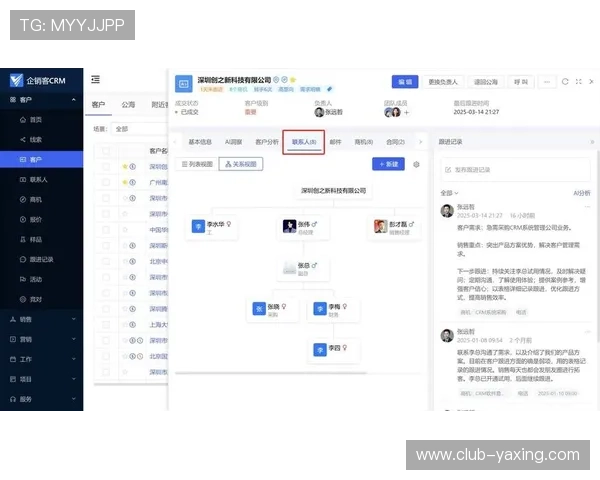
Task: Switch to 列表视图 list view
Action: (197, 164)
